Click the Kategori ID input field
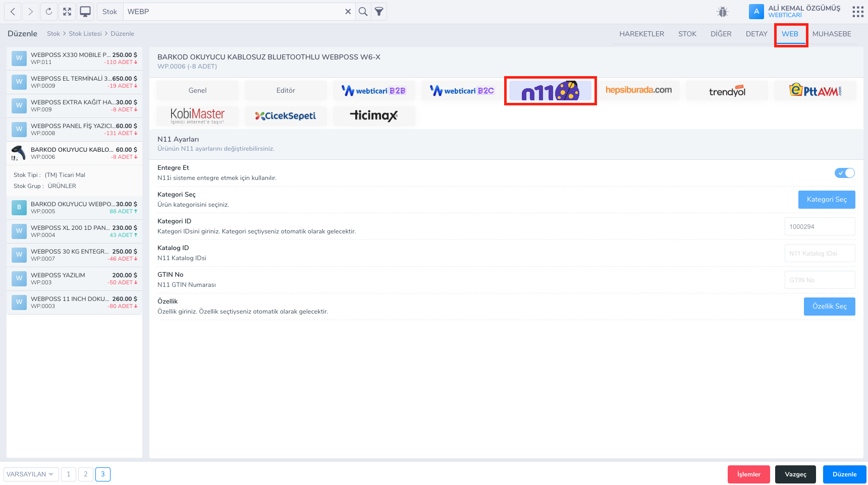868x485 pixels. tap(819, 227)
